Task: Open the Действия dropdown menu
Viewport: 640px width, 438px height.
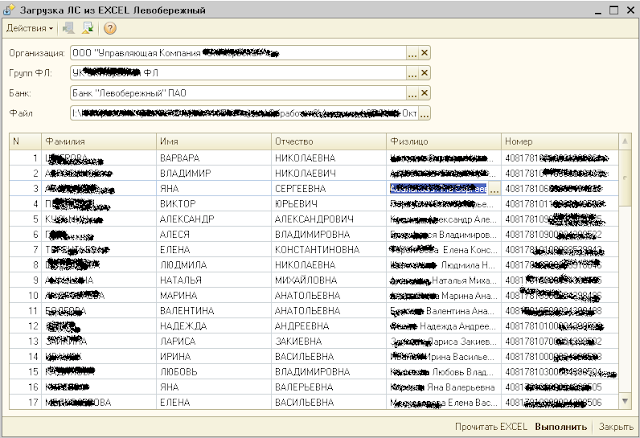Action: coord(29,28)
